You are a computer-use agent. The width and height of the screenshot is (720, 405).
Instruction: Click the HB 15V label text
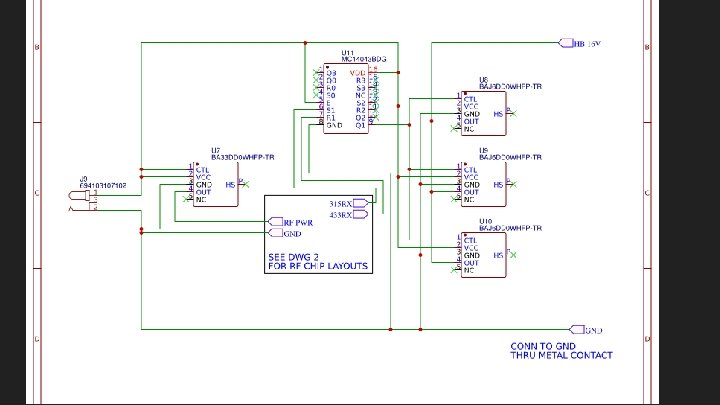click(588, 44)
